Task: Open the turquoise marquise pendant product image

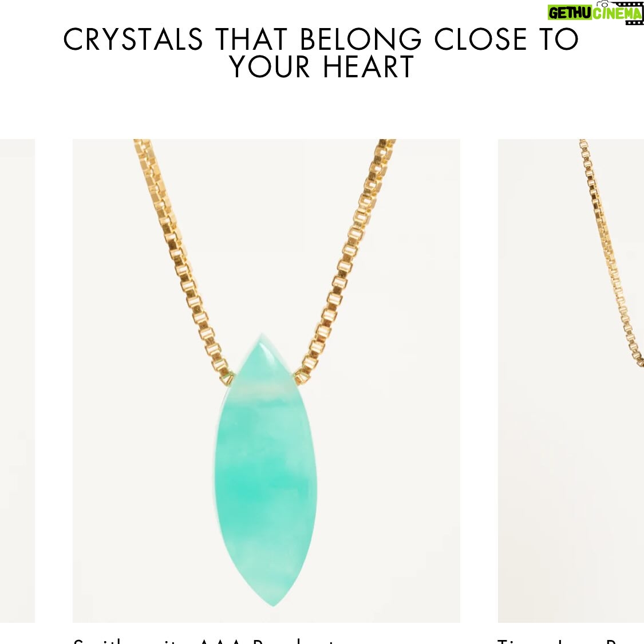Action: click(266, 381)
